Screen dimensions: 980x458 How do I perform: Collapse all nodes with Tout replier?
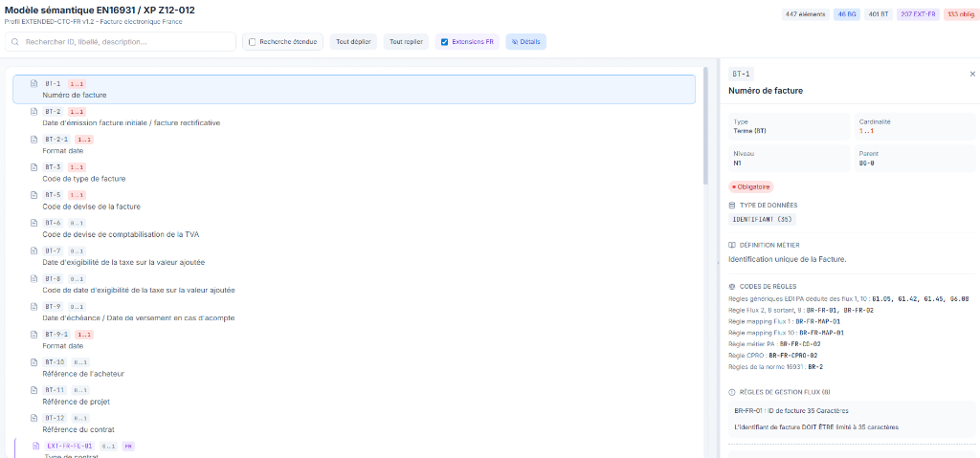pyautogui.click(x=407, y=42)
